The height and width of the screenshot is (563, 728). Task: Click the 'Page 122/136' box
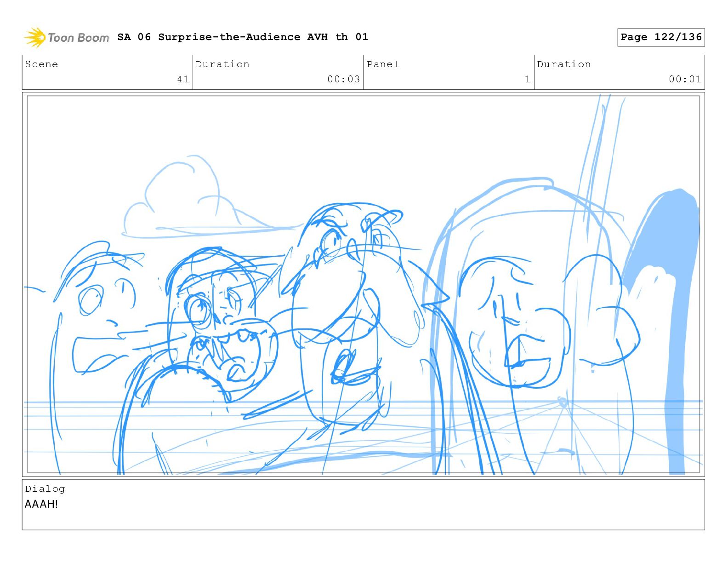661,37
